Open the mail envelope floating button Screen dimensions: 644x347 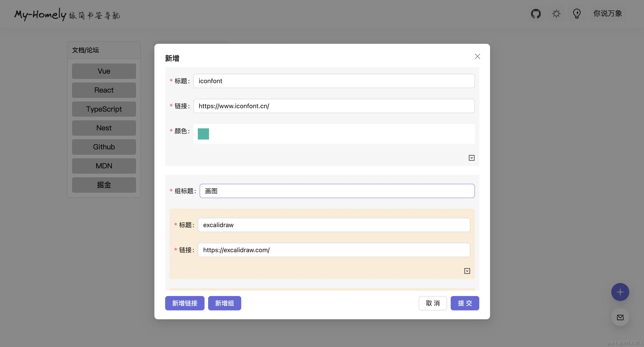pos(620,317)
